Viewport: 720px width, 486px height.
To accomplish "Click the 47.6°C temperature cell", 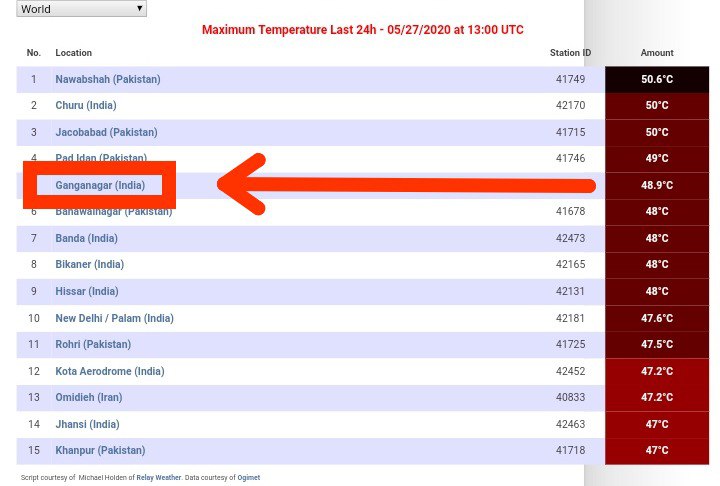I will pyautogui.click(x=657, y=318).
